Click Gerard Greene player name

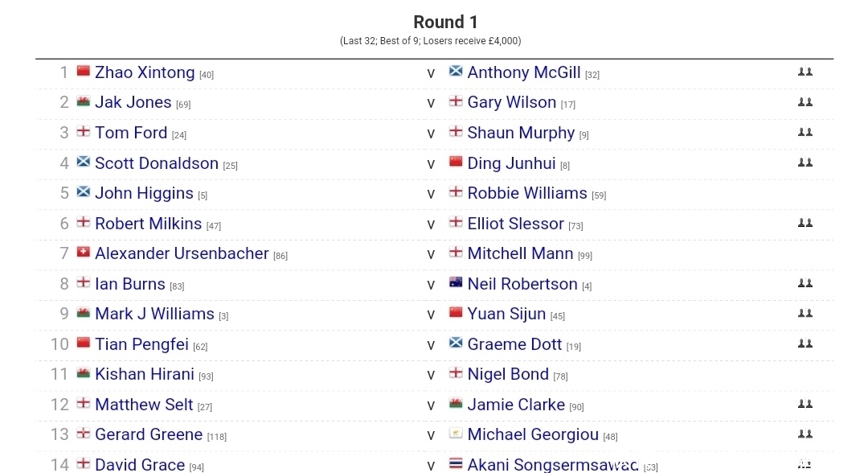(149, 434)
